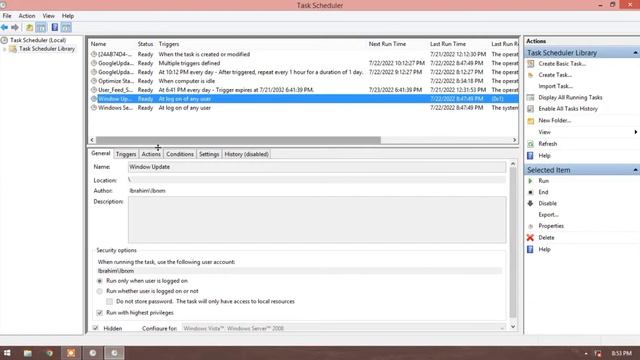Select Run whether user is logged on or not
The width and height of the screenshot is (640, 360).
(100, 291)
